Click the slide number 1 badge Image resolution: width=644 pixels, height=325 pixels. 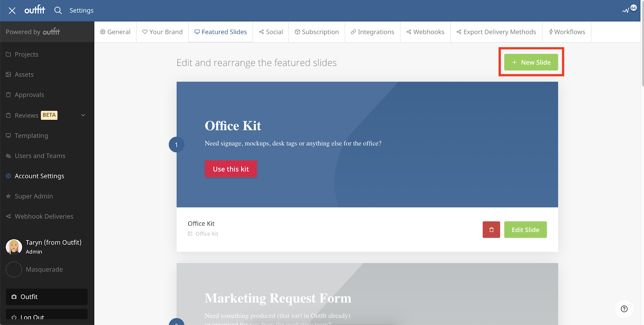coord(176,145)
